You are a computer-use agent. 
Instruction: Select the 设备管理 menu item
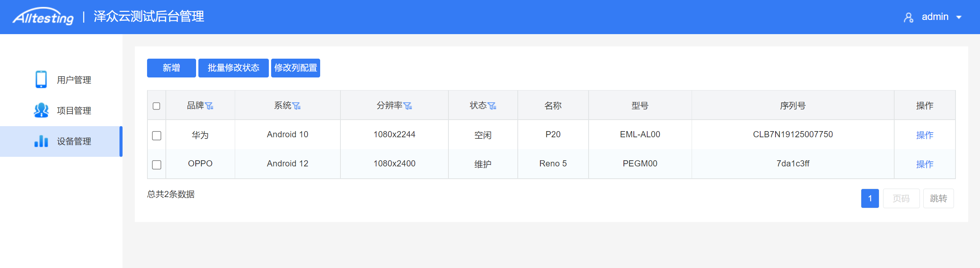tap(61, 141)
